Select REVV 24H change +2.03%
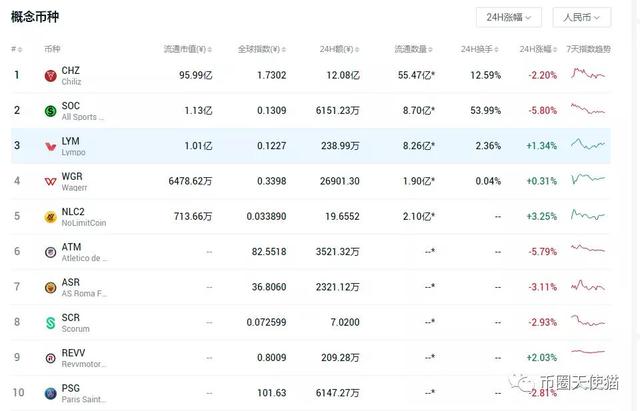The image size is (640, 411). [542, 358]
